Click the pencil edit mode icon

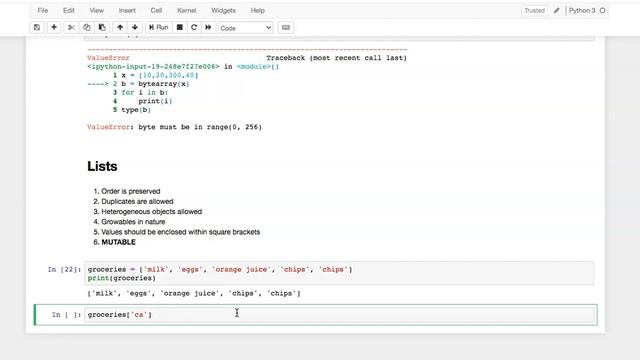[557, 11]
